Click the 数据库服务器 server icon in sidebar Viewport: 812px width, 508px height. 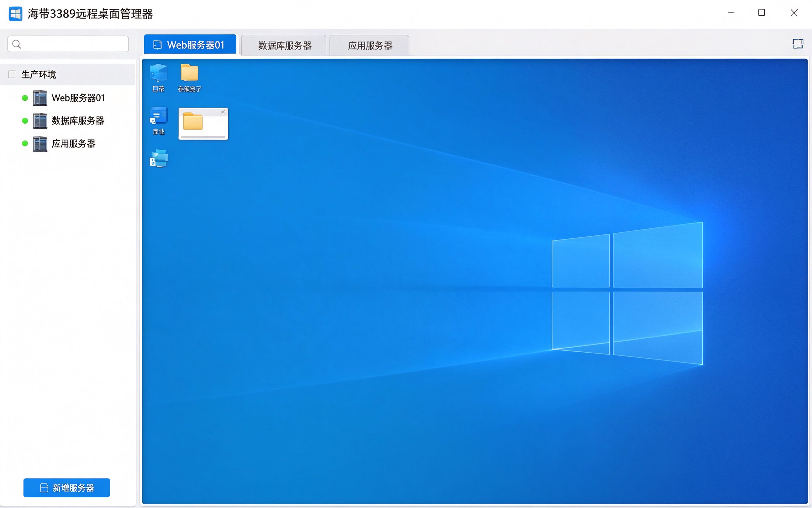point(40,121)
